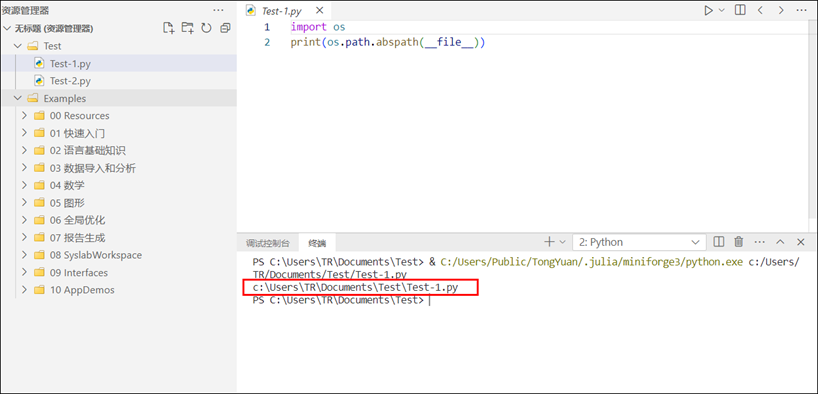Select the 08 SyslabWorkspace folder row

(118, 255)
